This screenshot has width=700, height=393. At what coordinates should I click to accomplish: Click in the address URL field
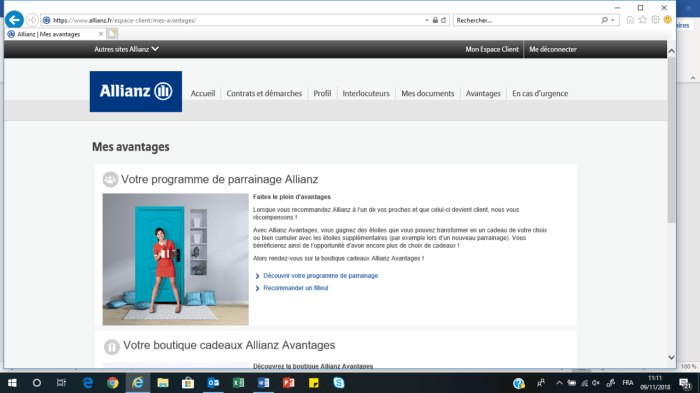tap(232, 20)
